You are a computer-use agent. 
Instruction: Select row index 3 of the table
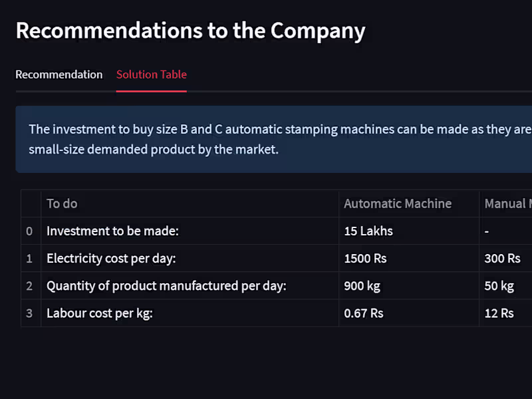click(x=30, y=313)
